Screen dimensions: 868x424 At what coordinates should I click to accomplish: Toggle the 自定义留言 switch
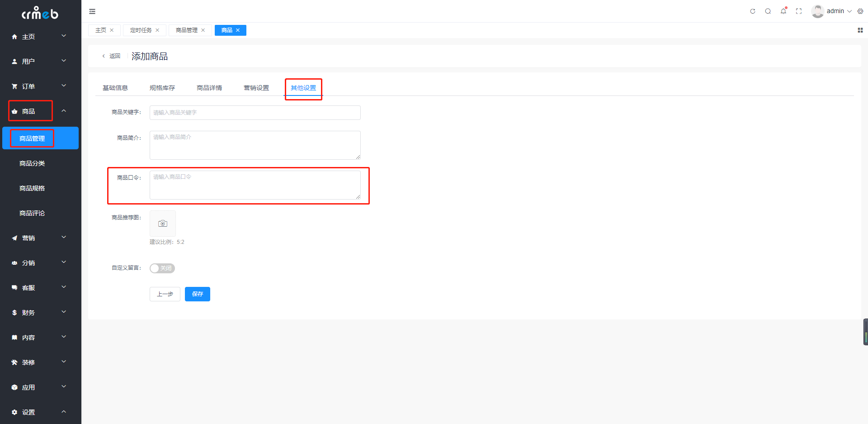coord(162,268)
